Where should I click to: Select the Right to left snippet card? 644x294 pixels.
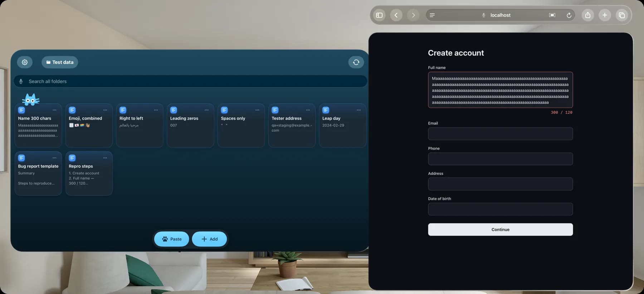(140, 126)
